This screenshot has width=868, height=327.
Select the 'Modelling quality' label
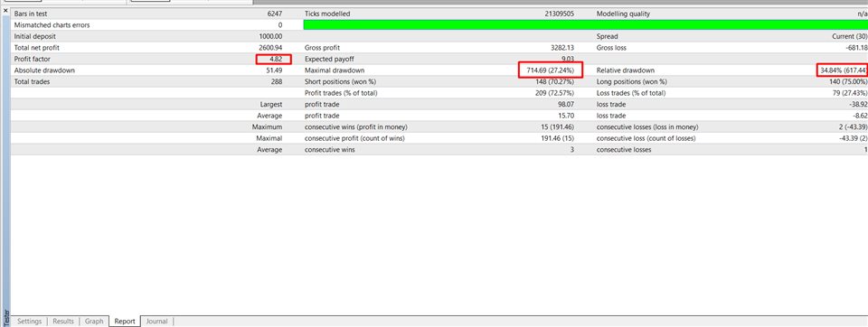623,14
